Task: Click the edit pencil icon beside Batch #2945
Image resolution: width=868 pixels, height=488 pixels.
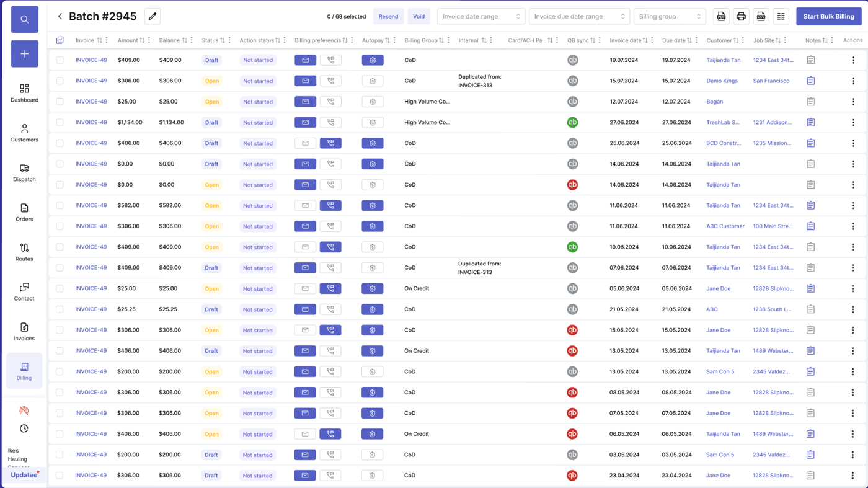Action: tap(152, 17)
